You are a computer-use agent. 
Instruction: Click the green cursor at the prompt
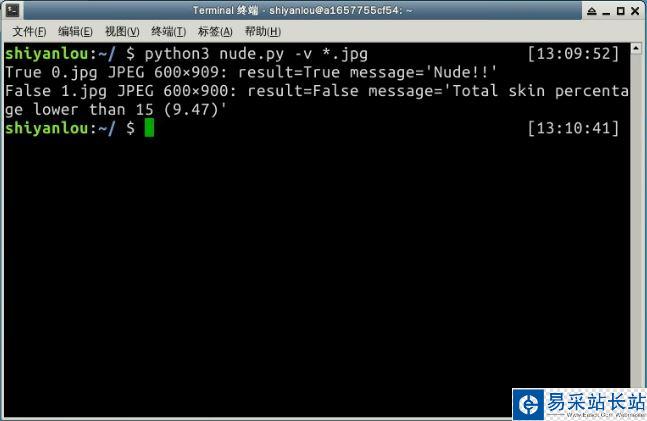tap(149, 128)
